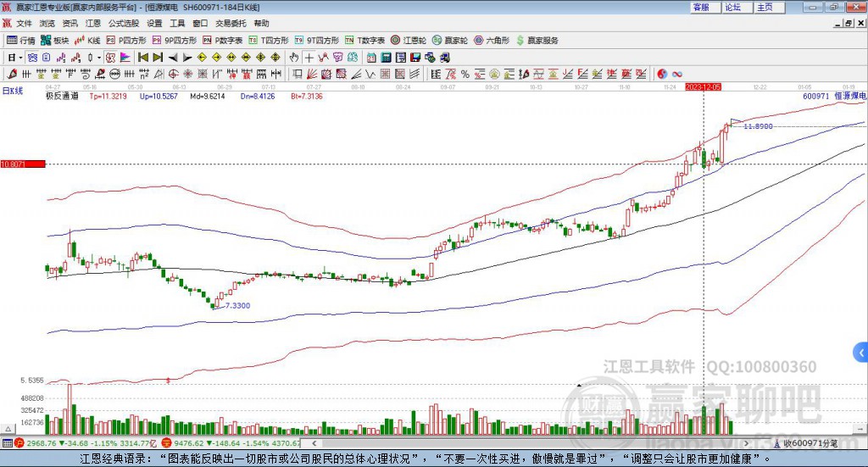Jump to first bar with skip-to-start icon
The image size is (868, 467).
[x=142, y=58]
